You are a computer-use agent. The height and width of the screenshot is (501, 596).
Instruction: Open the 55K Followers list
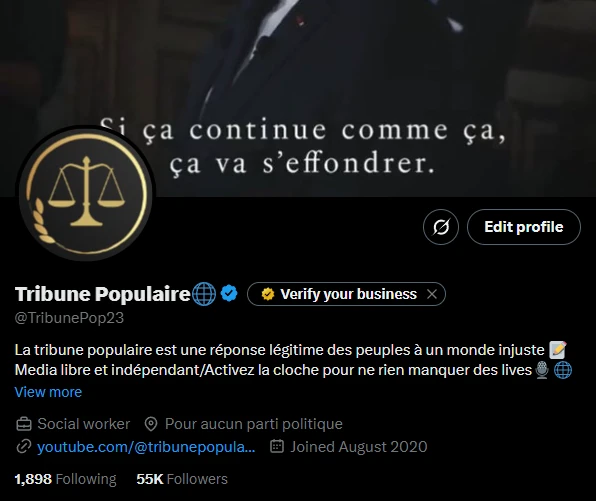point(182,479)
